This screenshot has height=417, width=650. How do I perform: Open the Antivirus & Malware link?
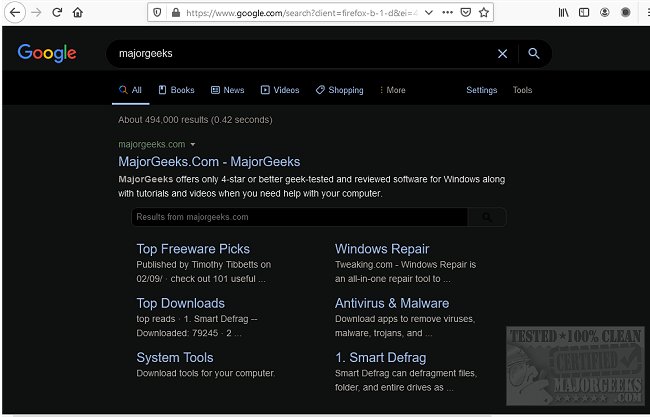point(392,303)
